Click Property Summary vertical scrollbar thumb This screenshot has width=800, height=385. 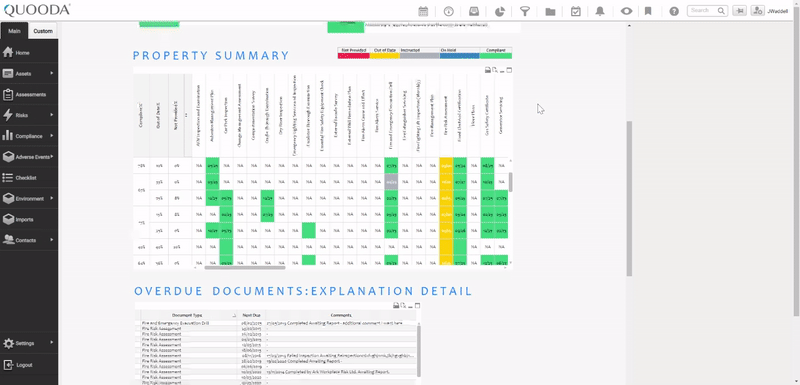point(510,182)
